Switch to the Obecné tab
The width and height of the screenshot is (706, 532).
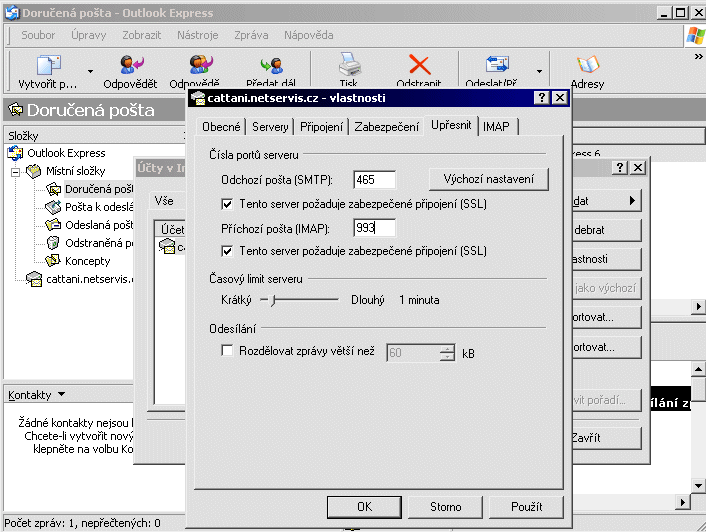[221, 127]
